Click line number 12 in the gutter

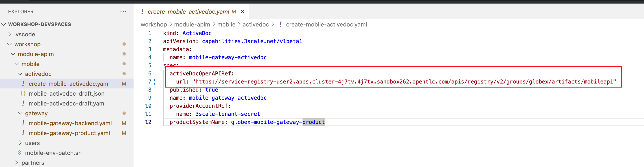[x=148, y=122]
